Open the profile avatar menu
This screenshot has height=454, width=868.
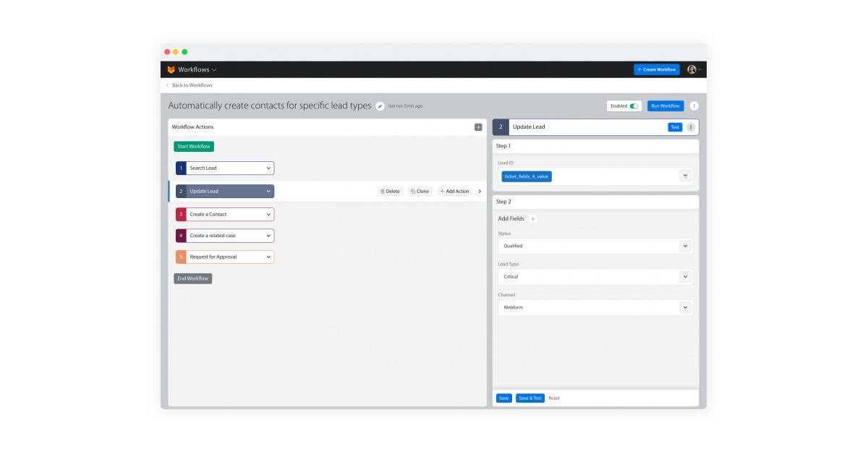pos(692,69)
